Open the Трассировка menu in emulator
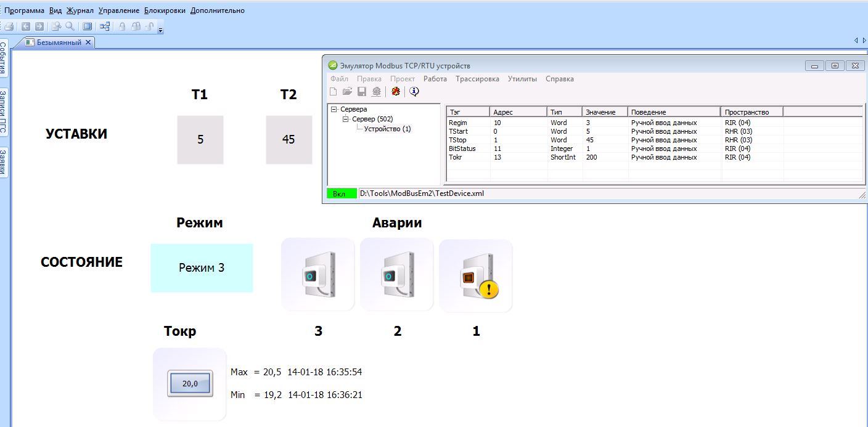Screen dimensions: 868x427 tap(477, 79)
